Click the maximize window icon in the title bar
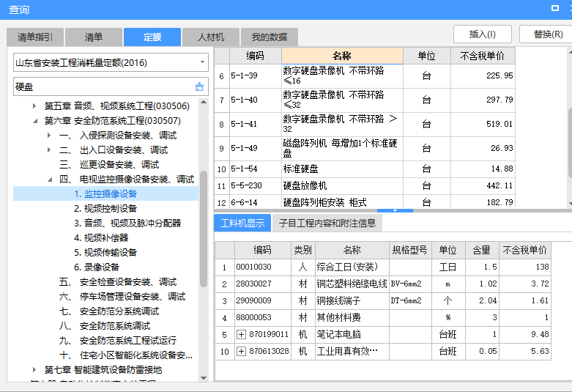 pyautogui.click(x=555, y=8)
